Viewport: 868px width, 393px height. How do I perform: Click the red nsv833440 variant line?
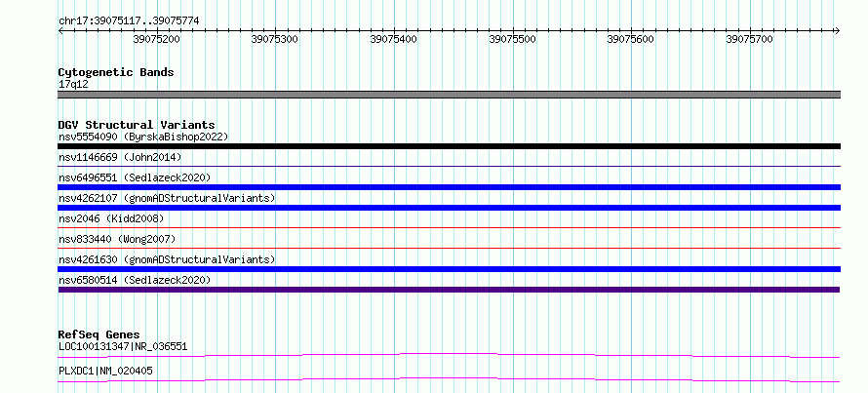[x=450, y=248]
